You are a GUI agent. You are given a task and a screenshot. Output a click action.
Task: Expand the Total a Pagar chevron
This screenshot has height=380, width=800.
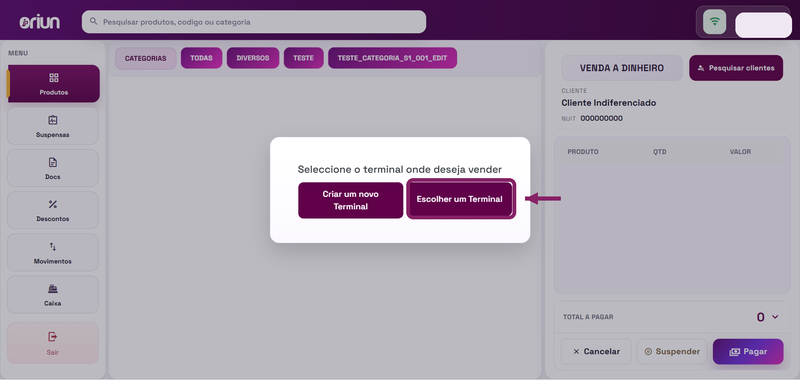(x=775, y=317)
